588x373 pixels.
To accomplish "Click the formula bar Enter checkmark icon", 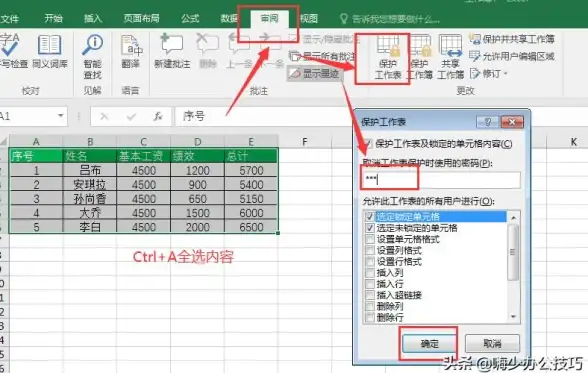I will pos(131,117).
